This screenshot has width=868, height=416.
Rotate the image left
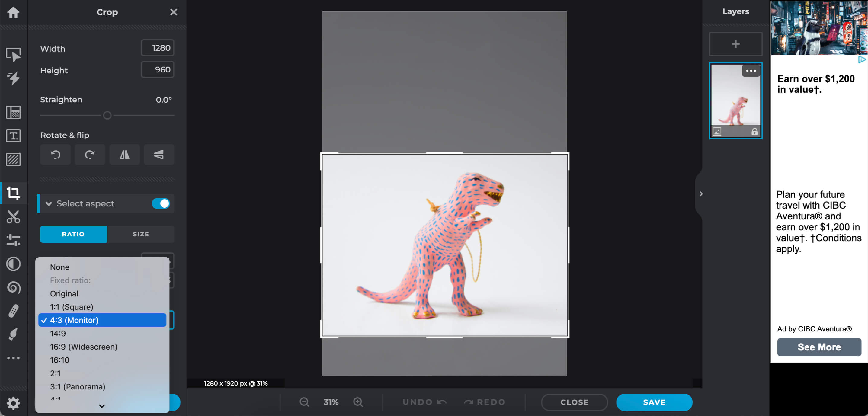(x=55, y=155)
